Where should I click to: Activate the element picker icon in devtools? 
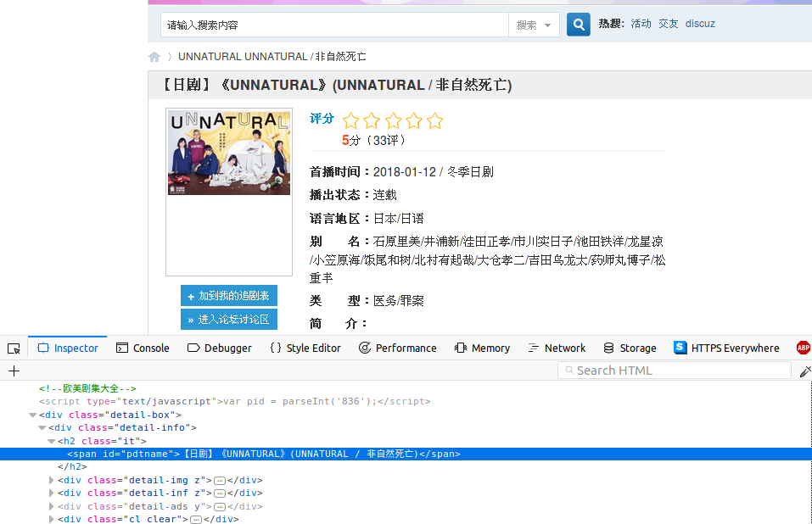(x=14, y=348)
